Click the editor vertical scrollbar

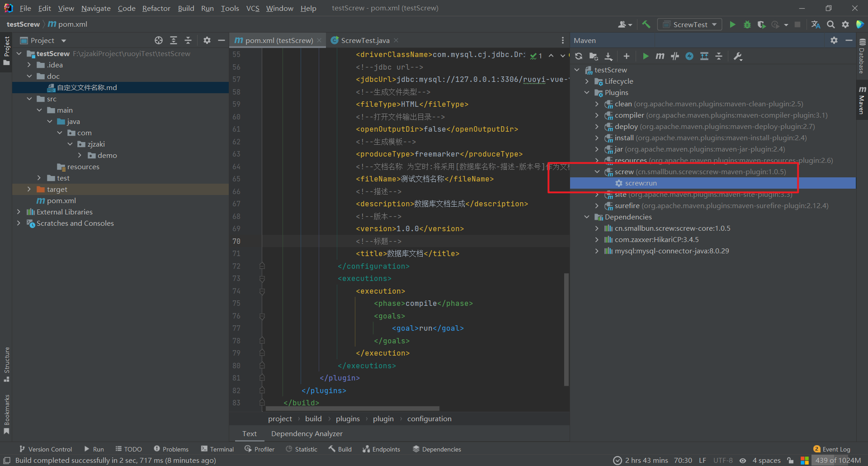(x=566, y=329)
